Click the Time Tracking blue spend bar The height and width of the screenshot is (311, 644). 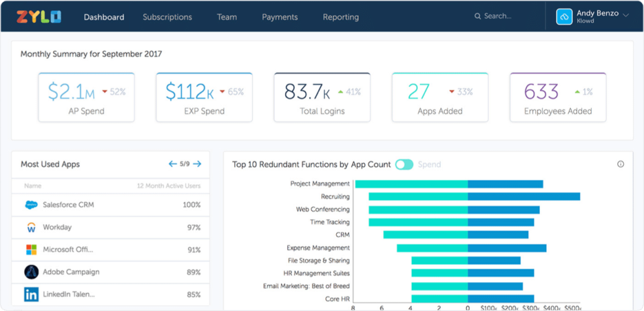click(501, 222)
